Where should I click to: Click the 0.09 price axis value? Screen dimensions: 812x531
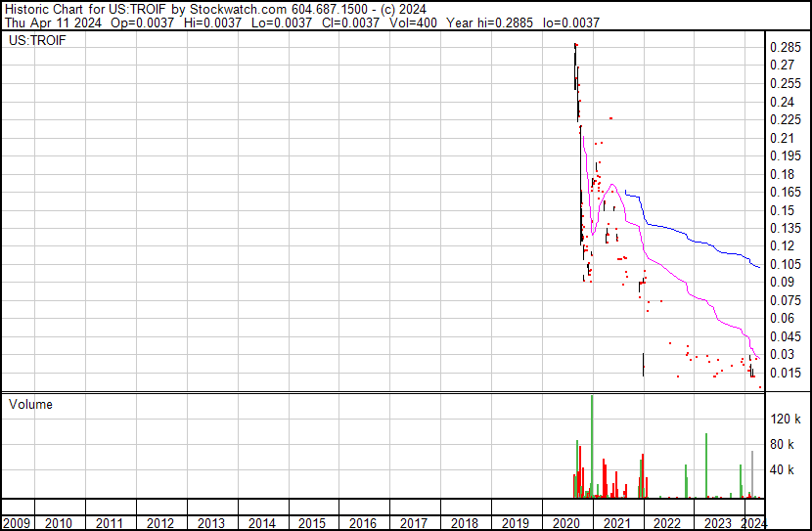pos(782,282)
